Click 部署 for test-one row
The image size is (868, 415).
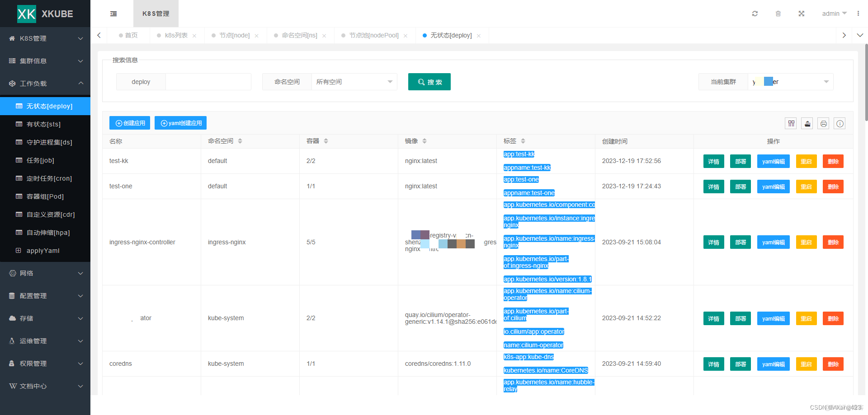tap(741, 187)
